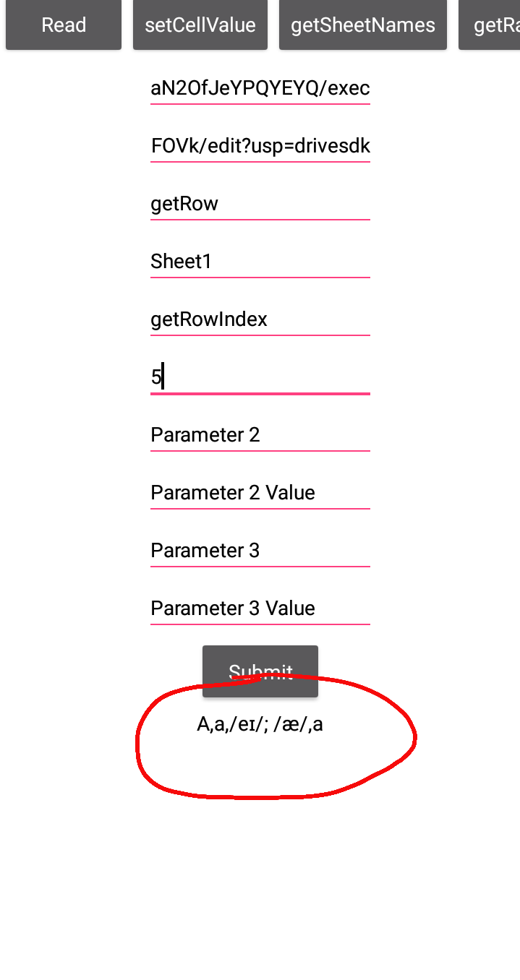Focus the empty Parameter 3 field

click(260, 551)
